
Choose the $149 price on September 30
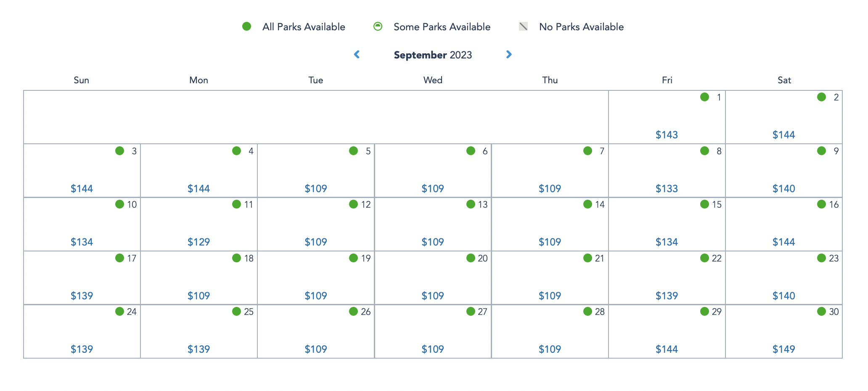(x=783, y=349)
